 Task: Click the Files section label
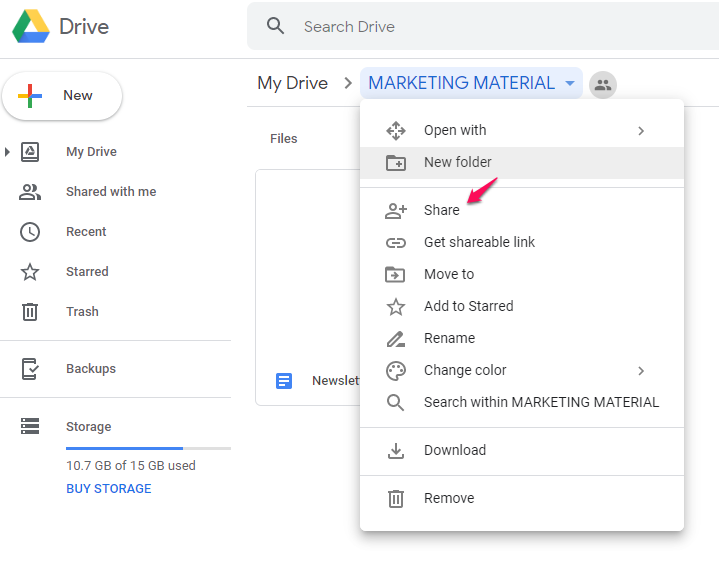(283, 138)
